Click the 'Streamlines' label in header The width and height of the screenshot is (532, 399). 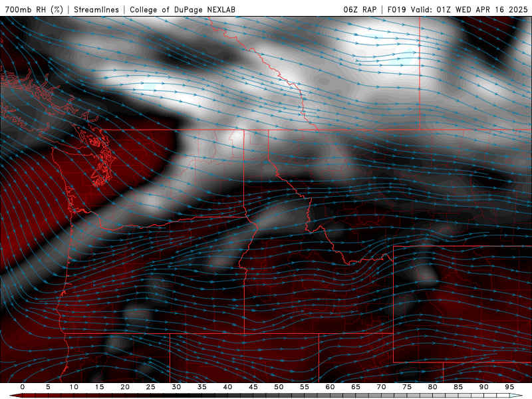tap(96, 9)
